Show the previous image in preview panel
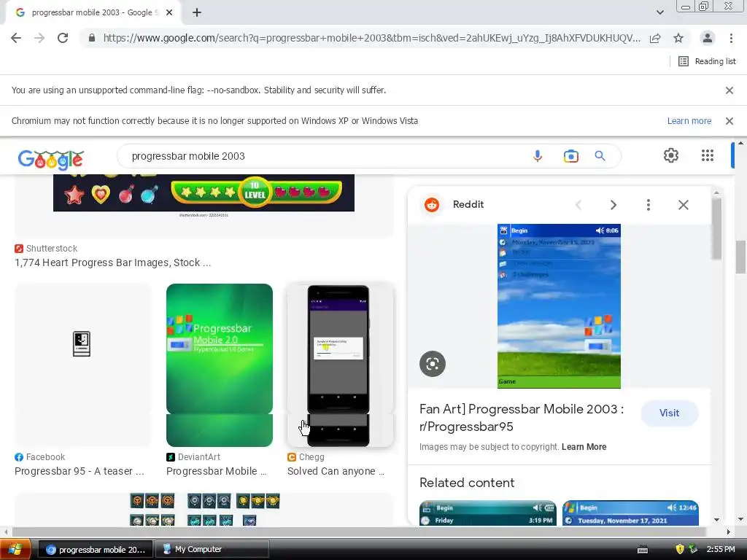This screenshot has width=747, height=560. coord(578,205)
